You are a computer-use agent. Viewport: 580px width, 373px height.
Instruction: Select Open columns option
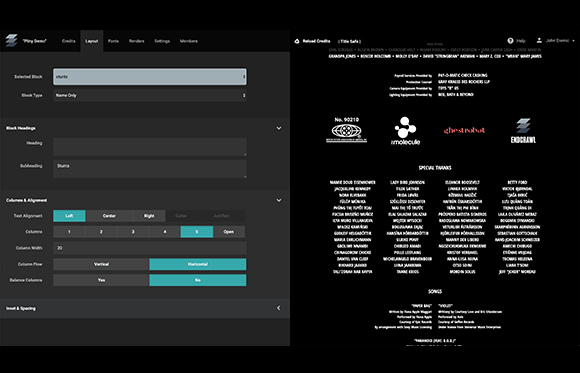point(229,232)
